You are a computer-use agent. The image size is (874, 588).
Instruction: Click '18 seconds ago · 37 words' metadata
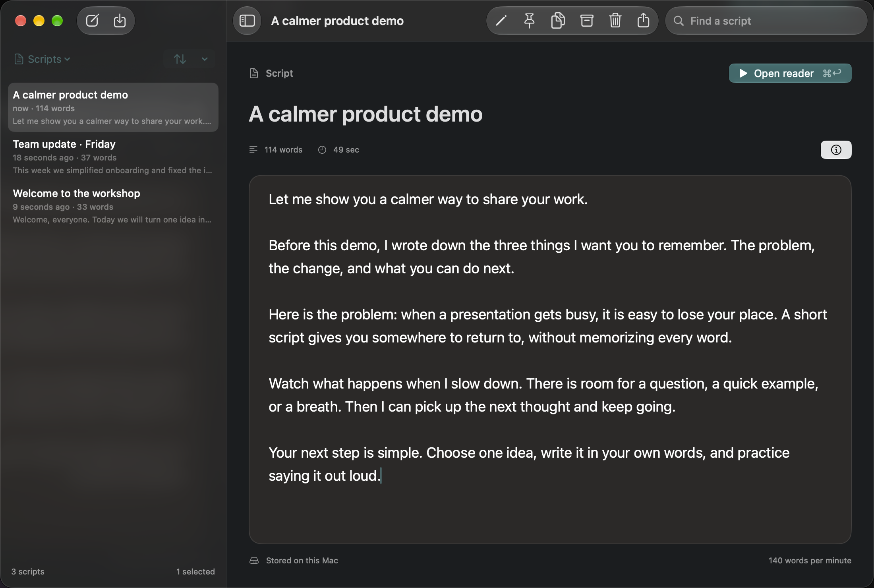pos(65,158)
